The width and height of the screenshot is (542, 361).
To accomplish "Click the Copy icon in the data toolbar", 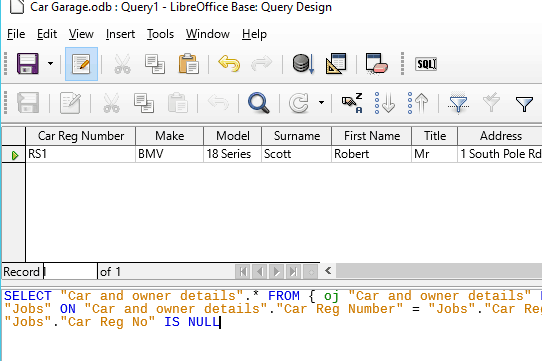I will point(144,103).
